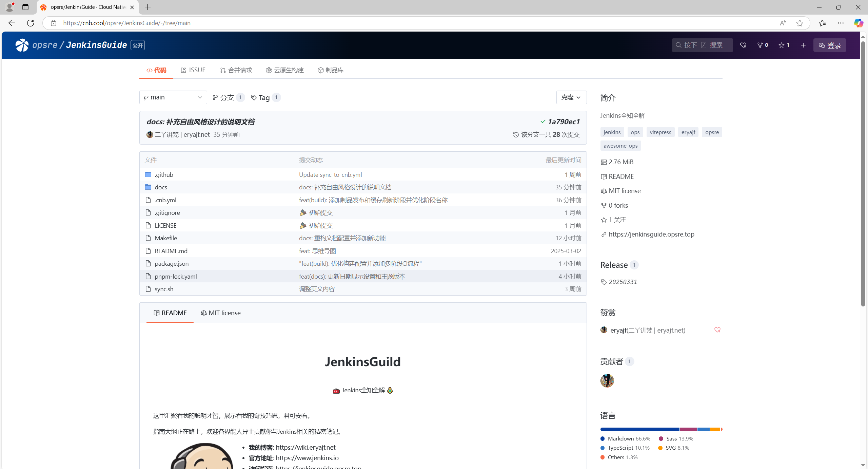Open the 克隆 clone dropdown
This screenshot has width=868, height=469.
(571, 97)
